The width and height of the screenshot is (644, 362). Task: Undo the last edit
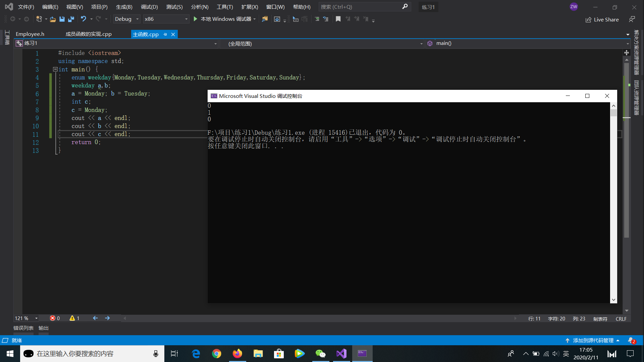(x=83, y=19)
